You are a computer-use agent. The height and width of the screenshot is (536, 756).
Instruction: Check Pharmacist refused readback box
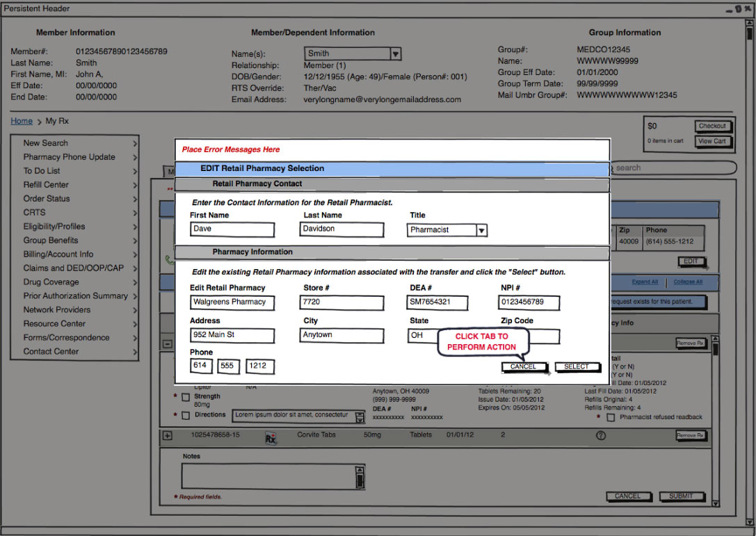tap(611, 417)
